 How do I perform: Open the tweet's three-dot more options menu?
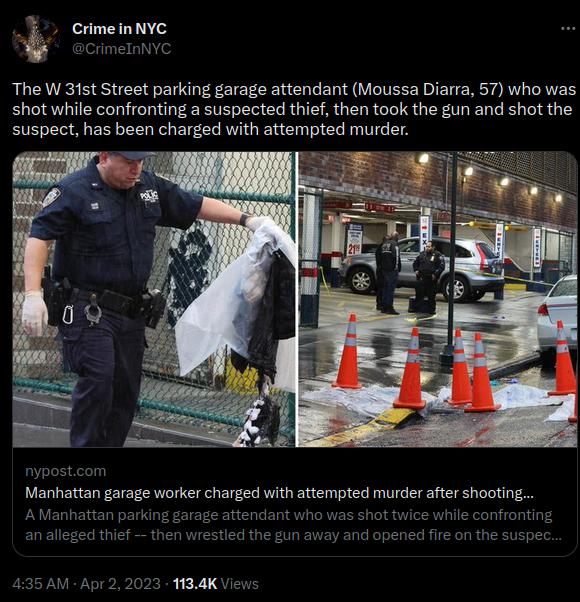tap(568, 28)
